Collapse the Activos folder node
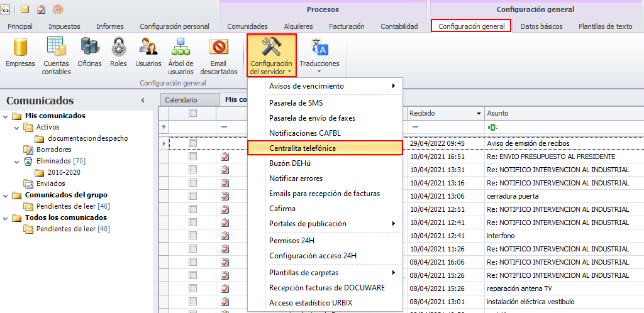 tap(16, 128)
